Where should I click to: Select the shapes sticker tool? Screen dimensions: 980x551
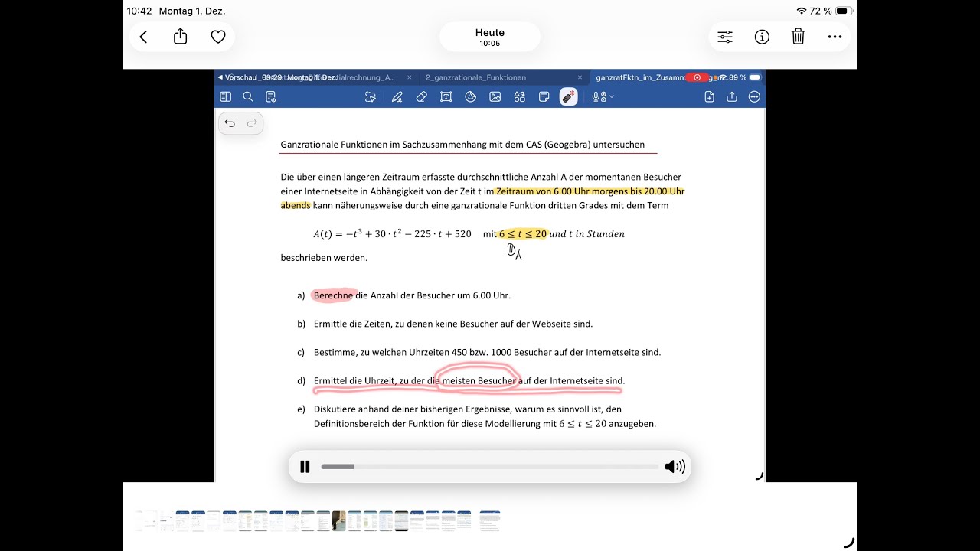pyautogui.click(x=470, y=96)
